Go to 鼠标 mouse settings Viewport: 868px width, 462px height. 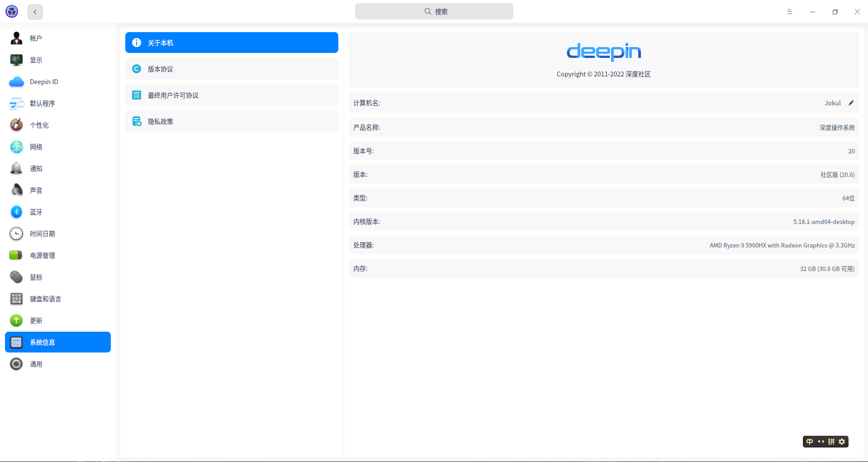(x=58, y=277)
